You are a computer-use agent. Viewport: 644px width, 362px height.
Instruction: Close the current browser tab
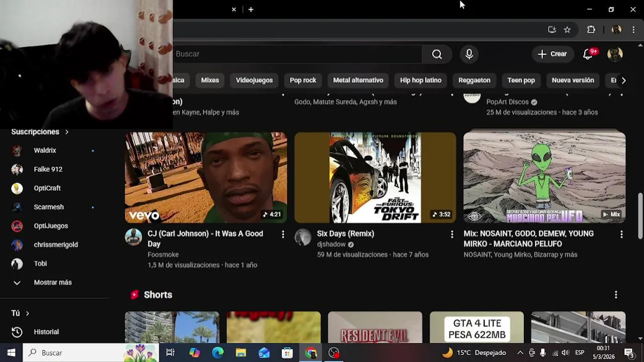(x=234, y=10)
